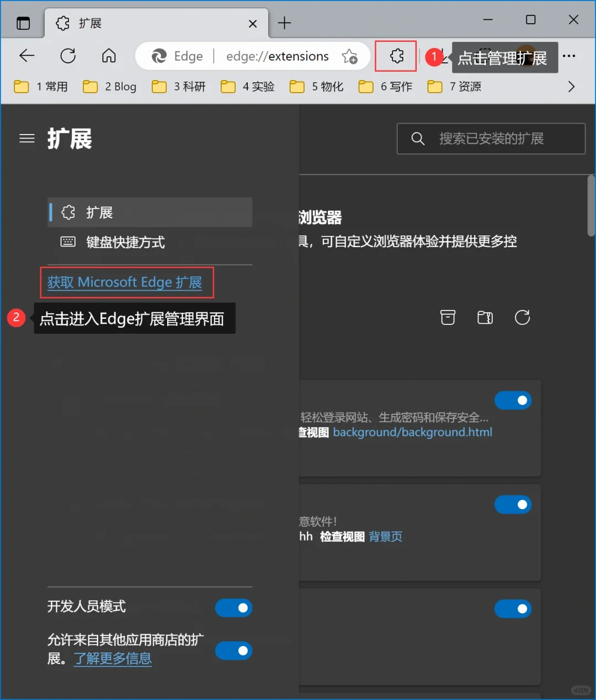The height and width of the screenshot is (700, 596).
Task: Click the Add to favorites star icon
Action: click(350, 56)
